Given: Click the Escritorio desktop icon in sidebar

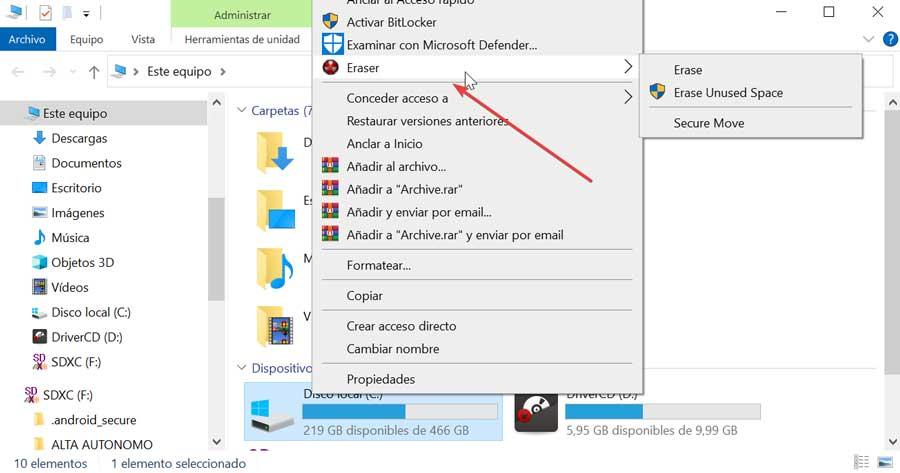Looking at the screenshot, I should [39, 188].
